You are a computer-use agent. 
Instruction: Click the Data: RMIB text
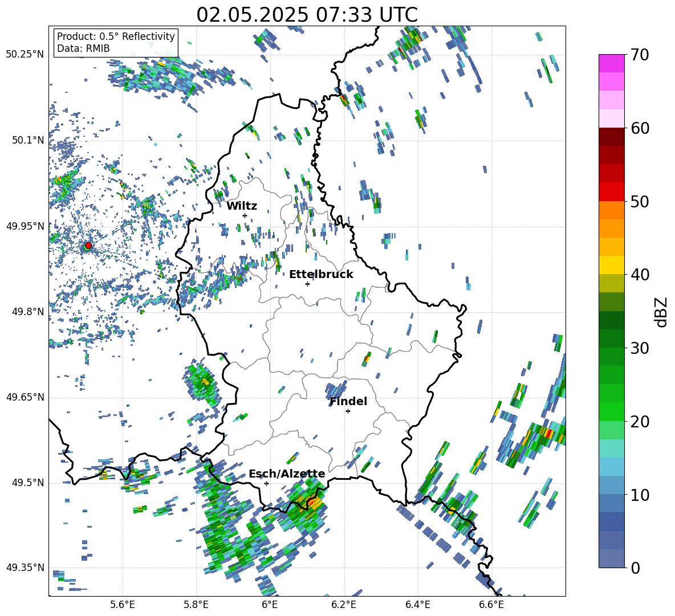83,48
